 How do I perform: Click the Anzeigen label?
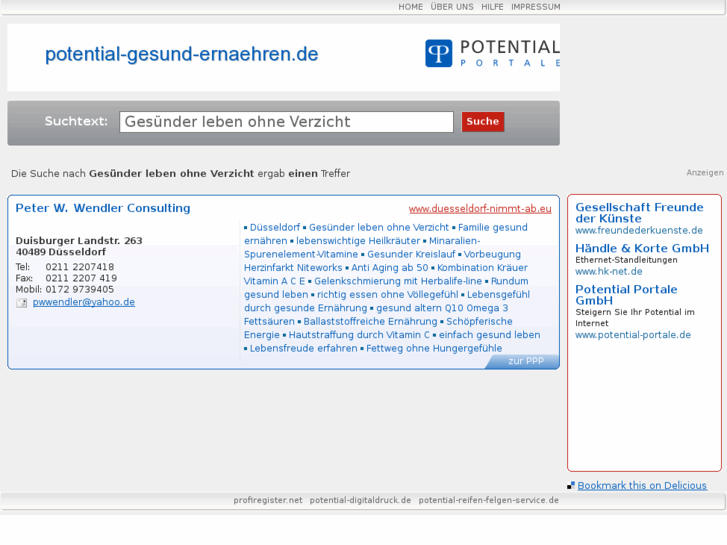(705, 173)
